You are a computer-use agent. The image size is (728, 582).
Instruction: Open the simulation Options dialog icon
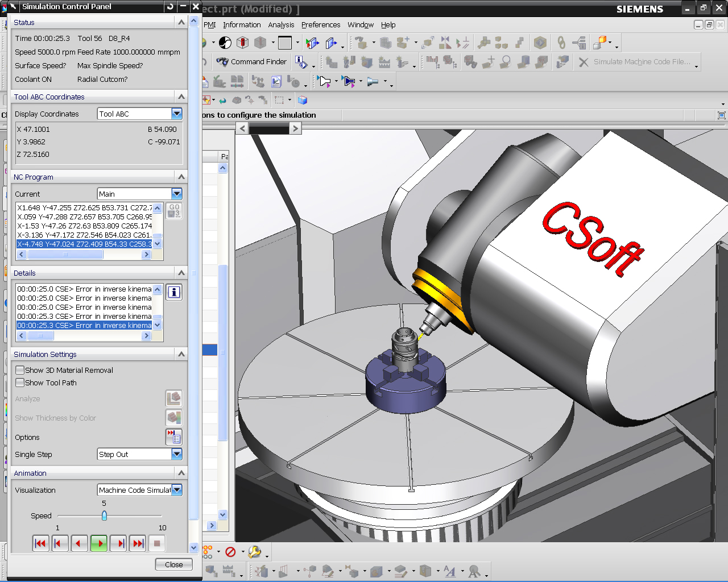click(174, 437)
